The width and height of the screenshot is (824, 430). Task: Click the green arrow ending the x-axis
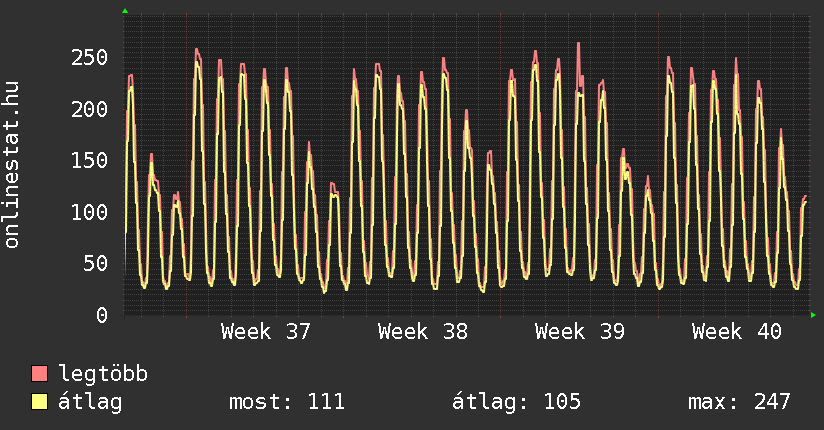[x=813, y=315]
